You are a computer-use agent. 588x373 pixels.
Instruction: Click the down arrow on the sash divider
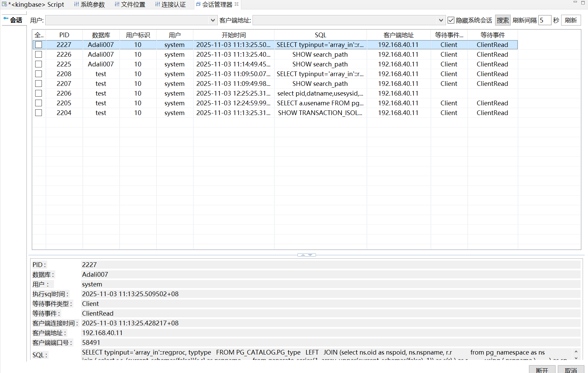pyautogui.click(x=311, y=255)
